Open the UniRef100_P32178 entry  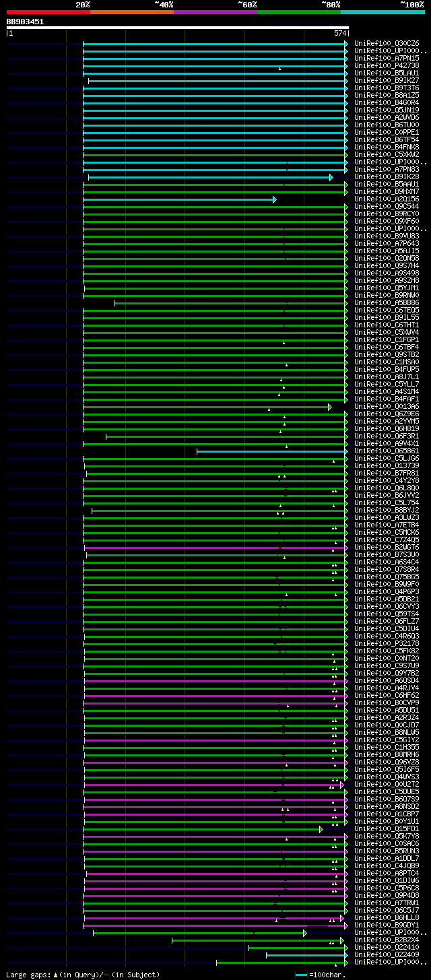pos(387,643)
